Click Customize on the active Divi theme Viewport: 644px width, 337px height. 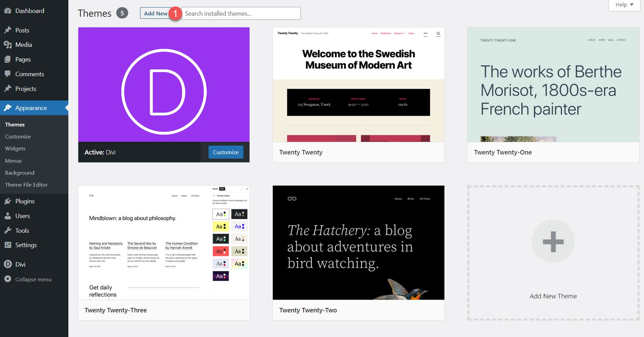225,152
